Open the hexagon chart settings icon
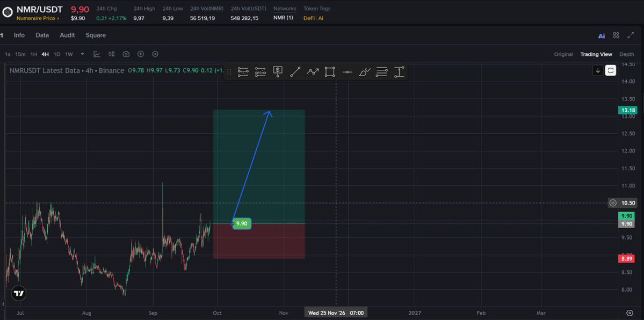The image size is (644, 320). point(155,54)
